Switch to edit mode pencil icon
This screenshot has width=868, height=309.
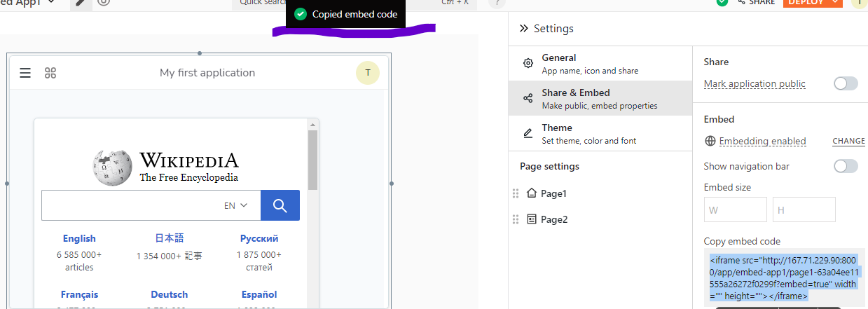pyautogui.click(x=81, y=3)
